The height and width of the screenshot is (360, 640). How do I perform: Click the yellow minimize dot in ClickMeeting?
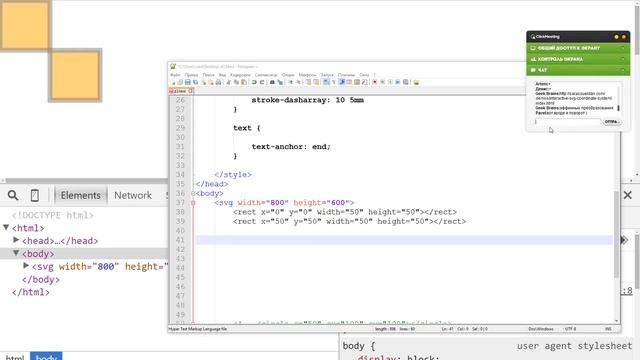(616, 37)
